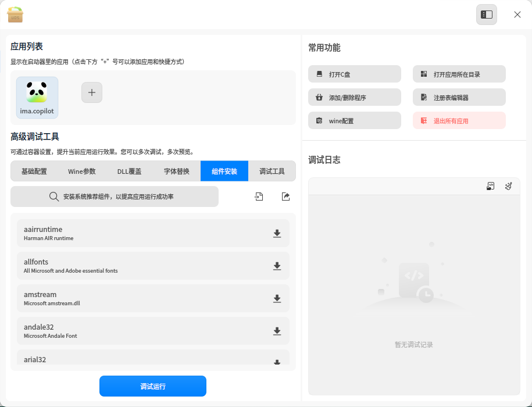
Task: Click download icon for amstream
Action: (277, 298)
